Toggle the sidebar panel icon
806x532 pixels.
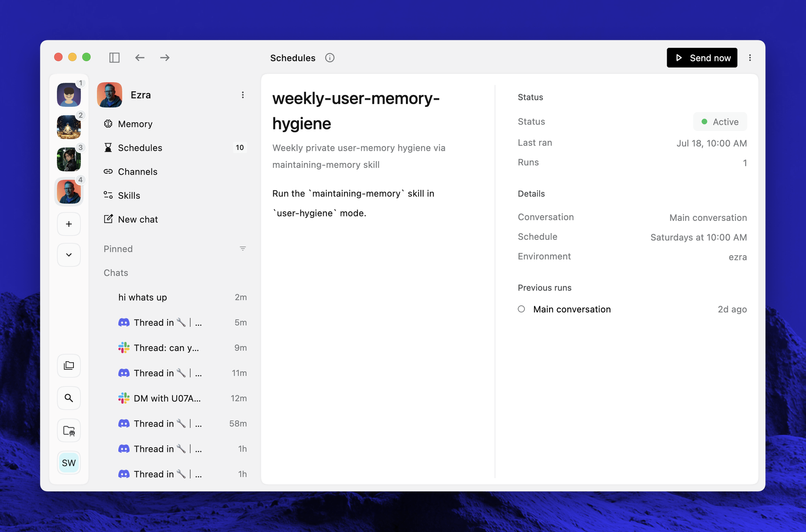pos(114,58)
